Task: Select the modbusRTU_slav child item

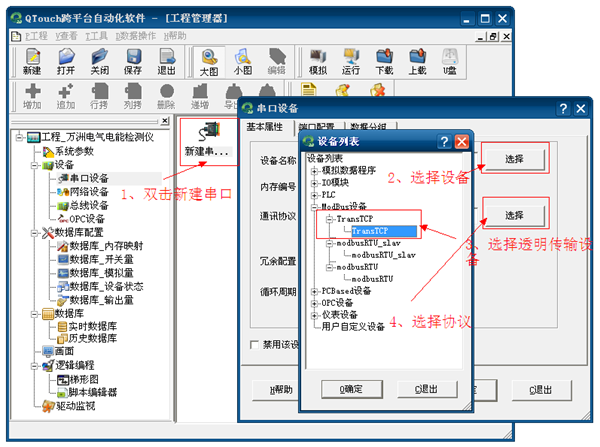Action: 383,255
